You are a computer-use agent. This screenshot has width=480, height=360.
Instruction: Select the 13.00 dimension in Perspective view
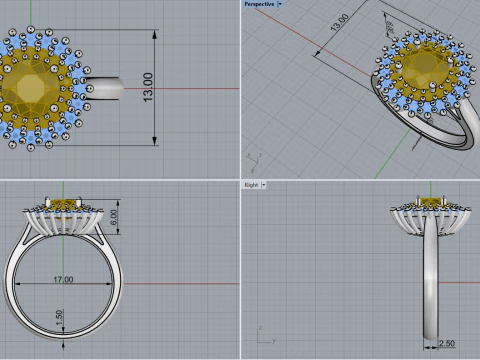point(340,23)
